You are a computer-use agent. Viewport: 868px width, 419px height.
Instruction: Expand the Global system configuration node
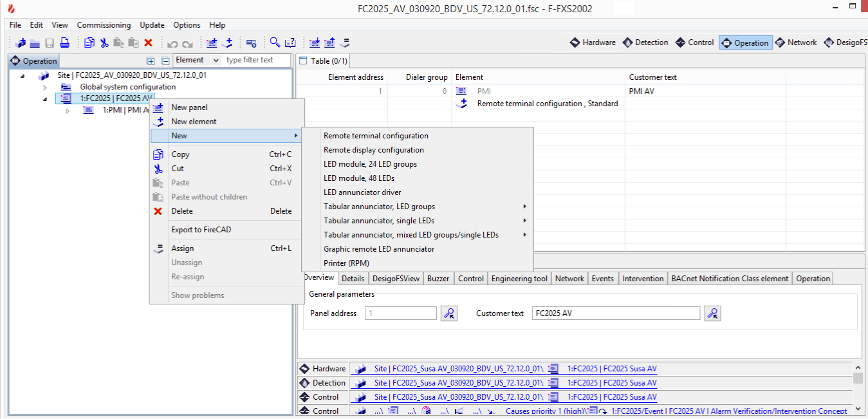click(45, 87)
